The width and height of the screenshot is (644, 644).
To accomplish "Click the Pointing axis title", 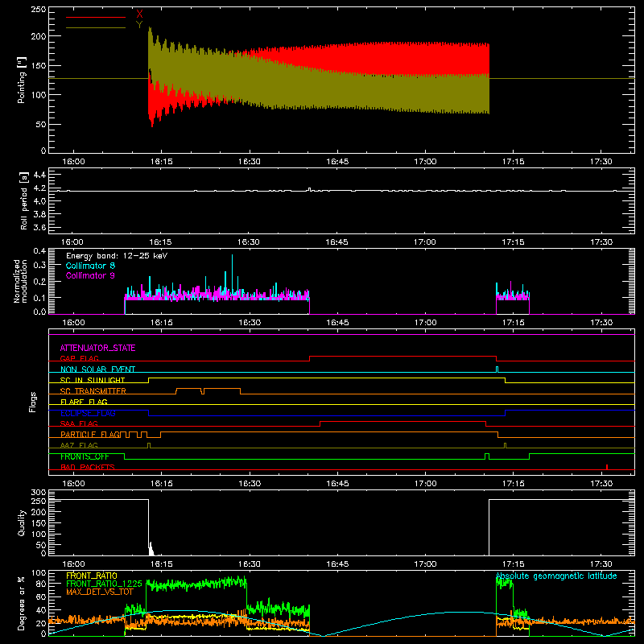I will point(22,80).
